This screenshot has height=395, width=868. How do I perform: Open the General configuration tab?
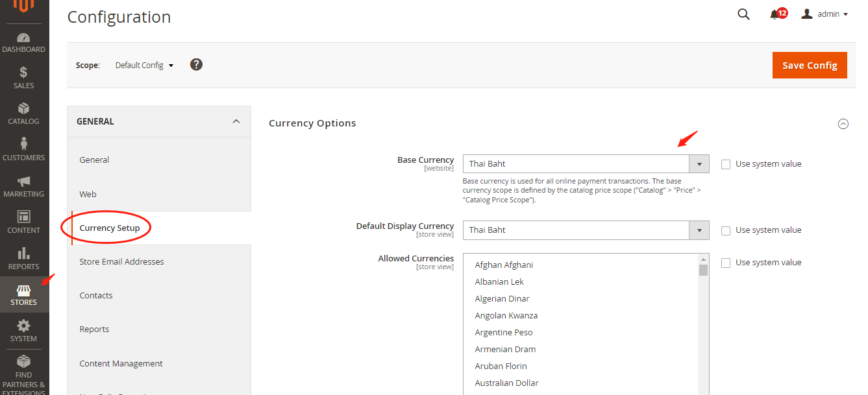coord(159,160)
